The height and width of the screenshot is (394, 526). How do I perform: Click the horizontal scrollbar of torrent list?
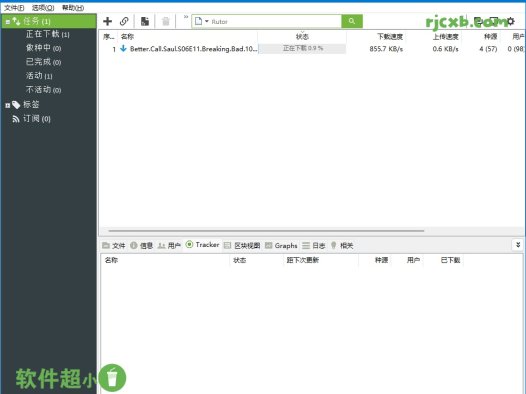(266, 231)
